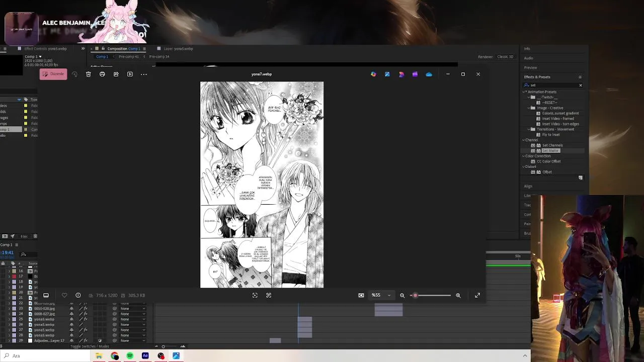This screenshot has width=644, height=362.
Task: Collapse the Color Correction category
Action: pyautogui.click(x=524, y=156)
